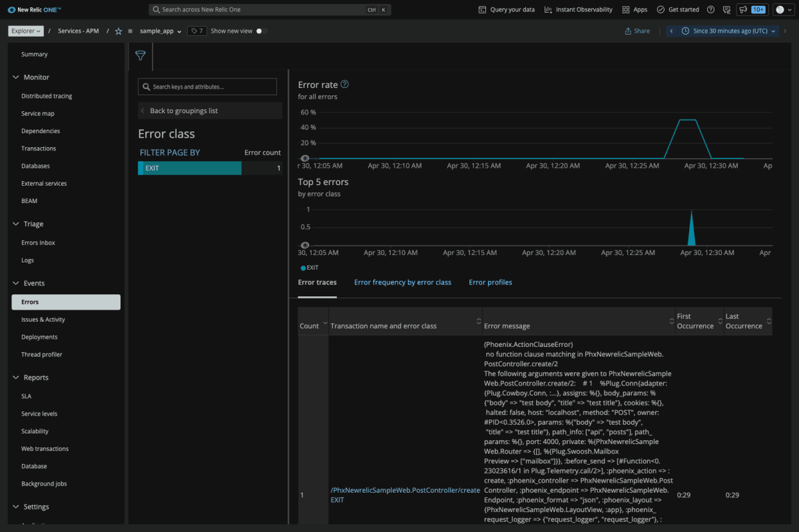Open the Apps grid

click(x=635, y=10)
